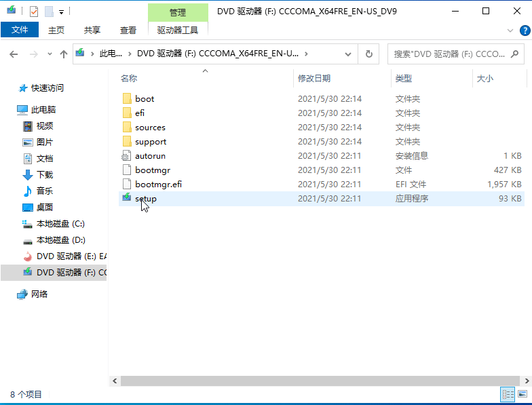
Task: Select the bootmgr file icon
Action: point(126,170)
